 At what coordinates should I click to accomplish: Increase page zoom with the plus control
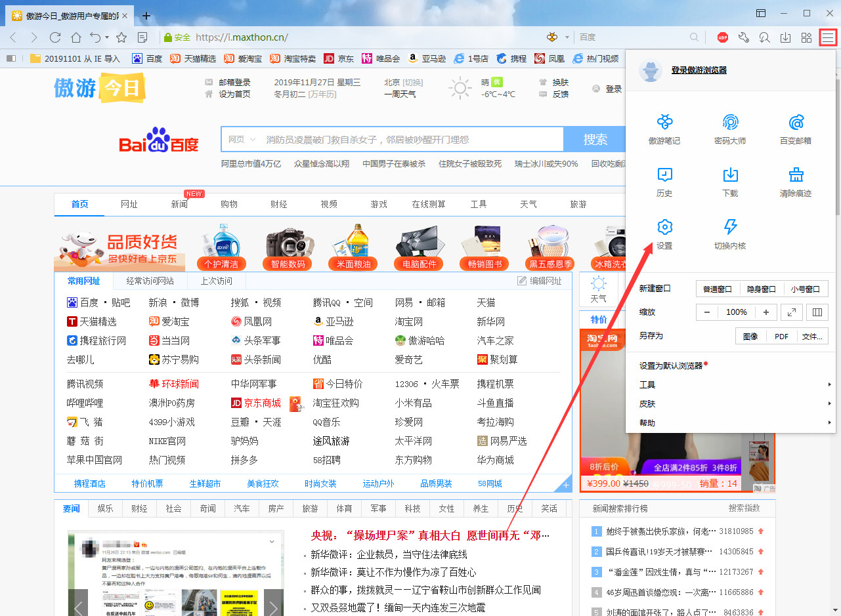[x=766, y=312]
